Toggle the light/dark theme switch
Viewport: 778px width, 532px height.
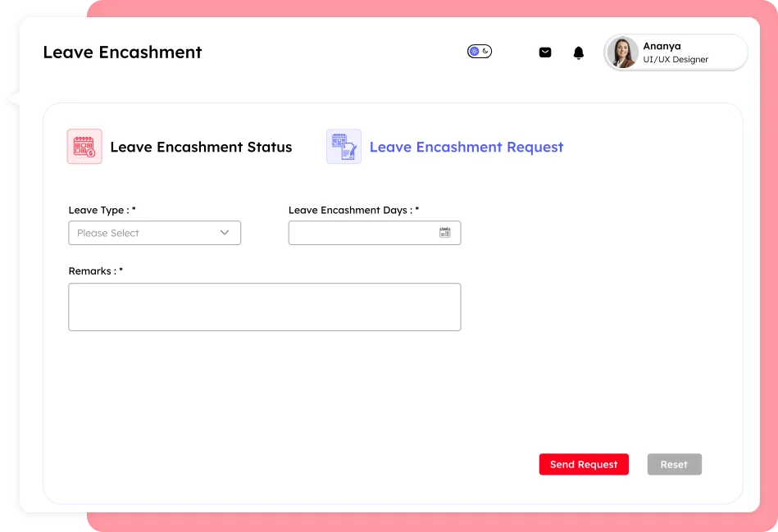tap(480, 51)
